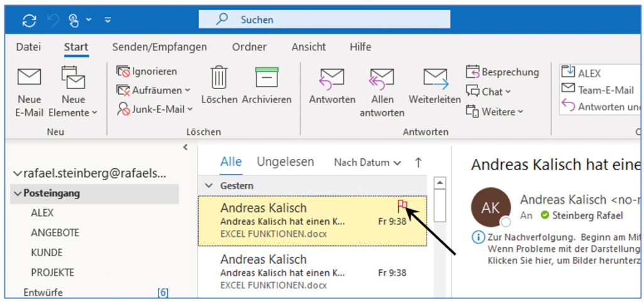Screen dimensions: 644x304
Task: Click the message list scrollbar up arrow
Action: point(440,182)
